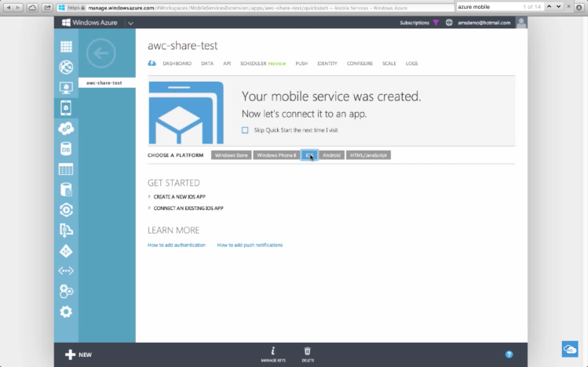Switch to the Push tab

coord(301,64)
